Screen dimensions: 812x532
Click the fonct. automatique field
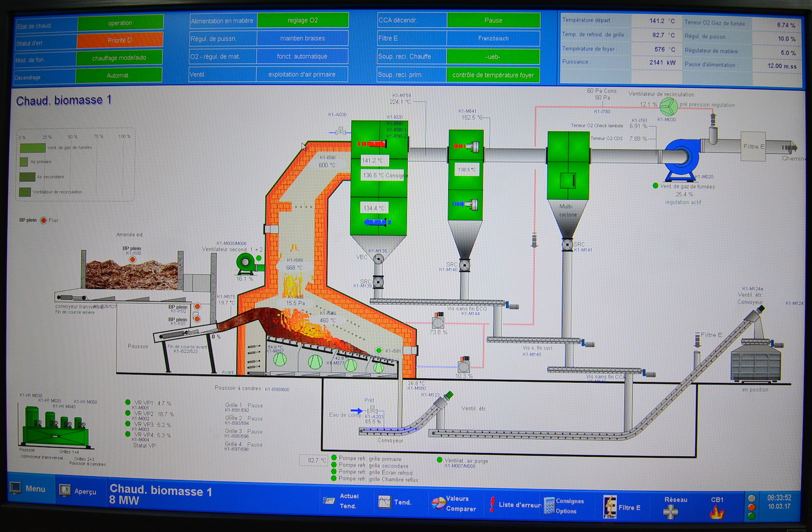point(302,56)
